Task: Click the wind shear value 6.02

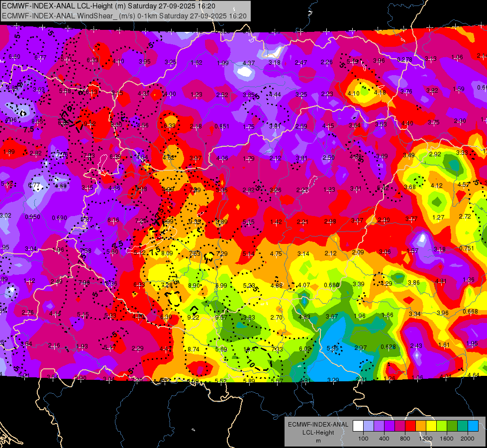Action: pos(305,349)
